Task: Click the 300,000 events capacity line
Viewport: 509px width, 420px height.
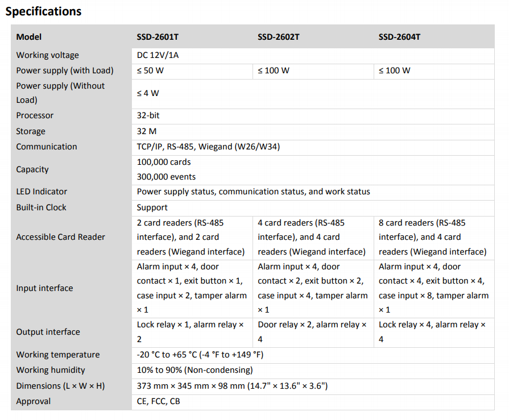Action: pos(166,177)
